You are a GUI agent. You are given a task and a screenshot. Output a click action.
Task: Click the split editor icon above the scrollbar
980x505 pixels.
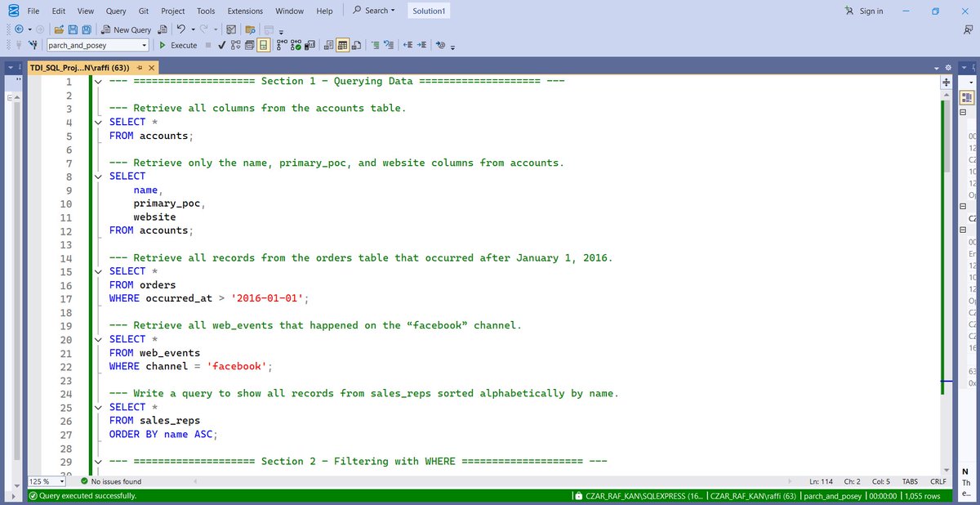947,83
